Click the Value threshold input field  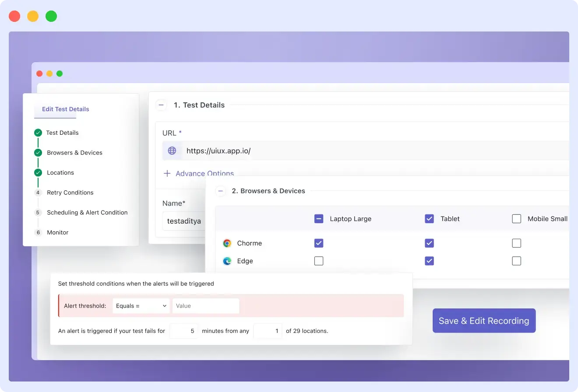click(x=206, y=306)
